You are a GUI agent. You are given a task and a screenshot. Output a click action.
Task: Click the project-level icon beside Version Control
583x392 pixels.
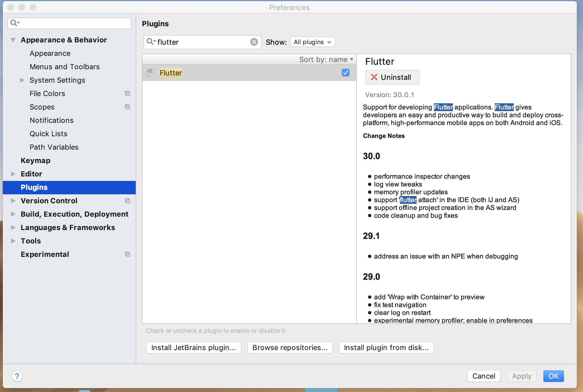point(128,201)
